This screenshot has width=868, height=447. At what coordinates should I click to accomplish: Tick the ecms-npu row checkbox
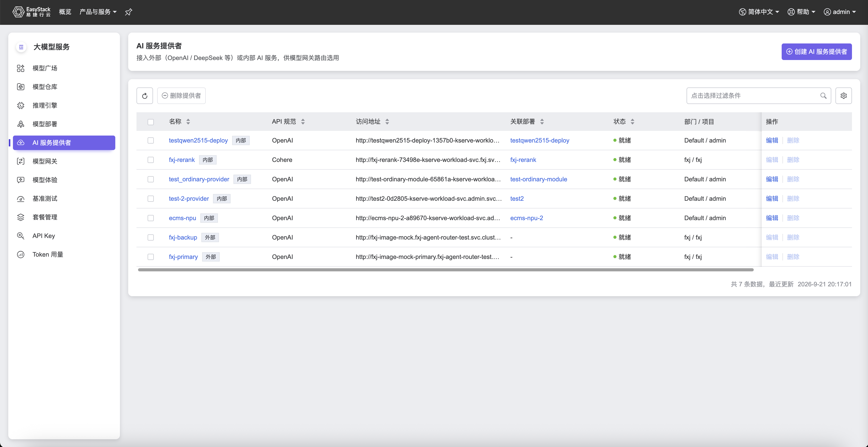click(x=151, y=218)
